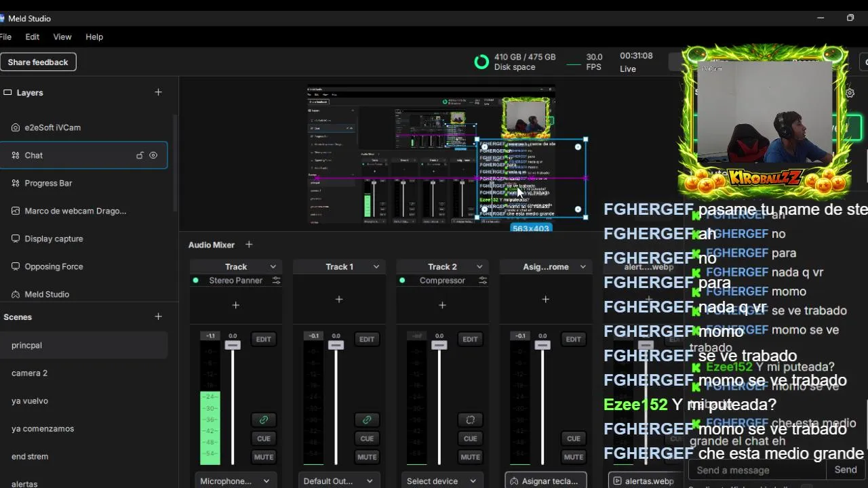Screen dimensions: 868x488
Task: Click the Track 1 volume fader handle
Action: (x=336, y=345)
